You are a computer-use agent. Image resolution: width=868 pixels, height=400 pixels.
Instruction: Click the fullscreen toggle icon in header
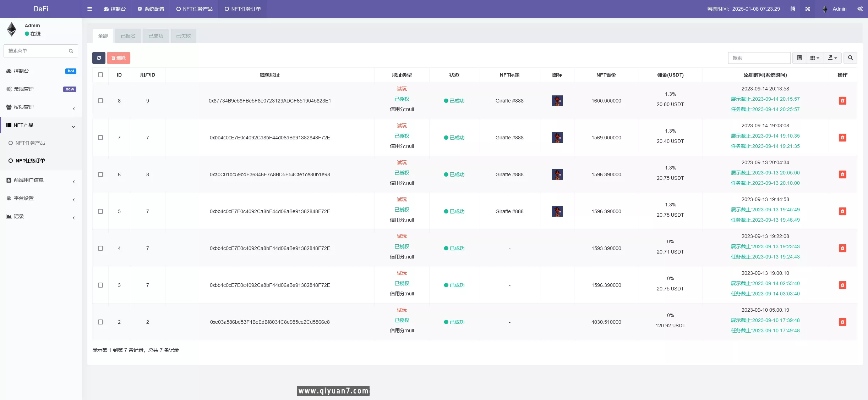point(808,9)
